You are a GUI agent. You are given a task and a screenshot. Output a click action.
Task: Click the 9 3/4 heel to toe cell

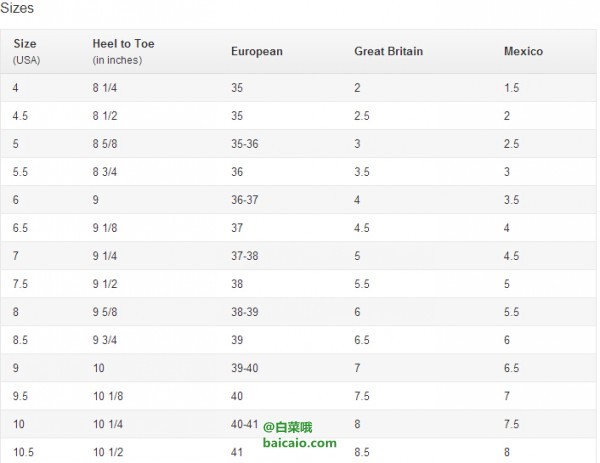(104, 340)
